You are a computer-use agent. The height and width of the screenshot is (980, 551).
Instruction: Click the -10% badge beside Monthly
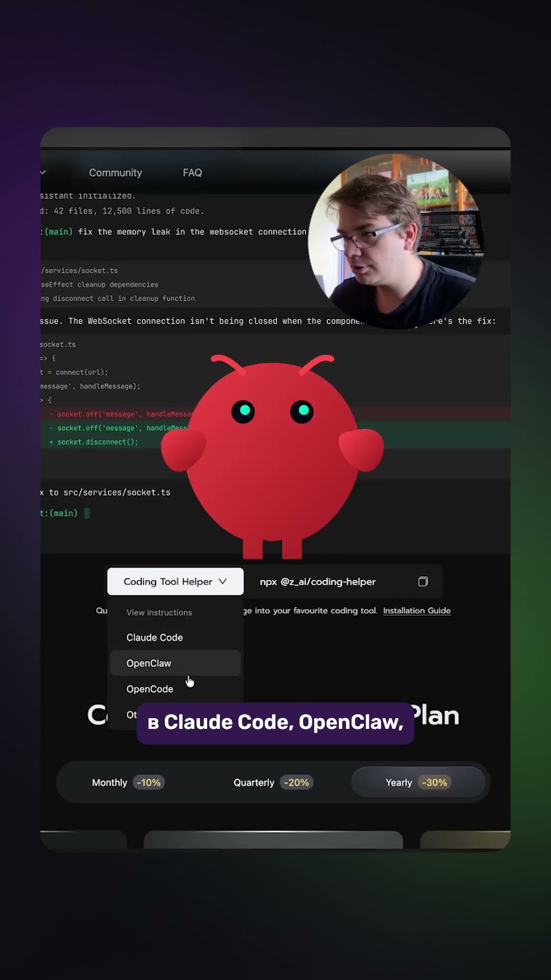click(148, 782)
